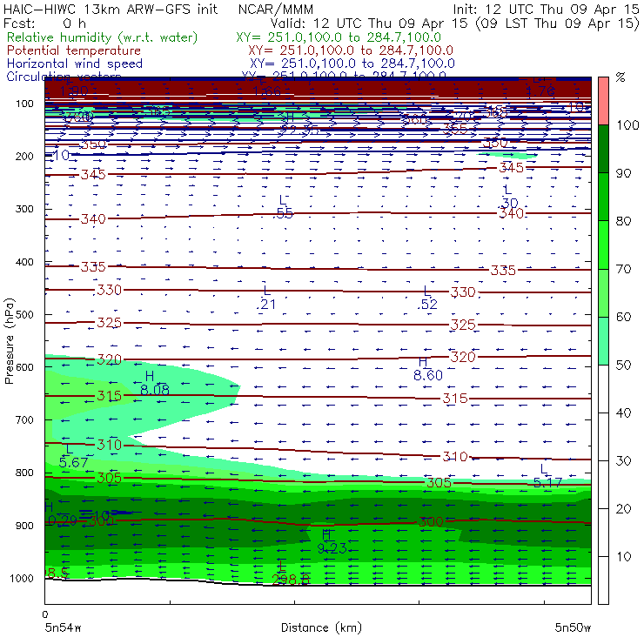Click the "L .52" wind minimum label
Screen dimensions: 644x644
[427, 298]
